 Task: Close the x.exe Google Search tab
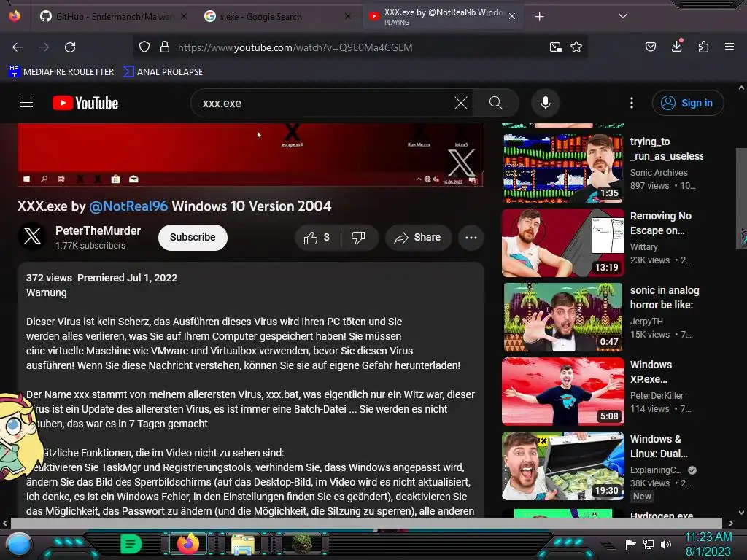tap(348, 16)
